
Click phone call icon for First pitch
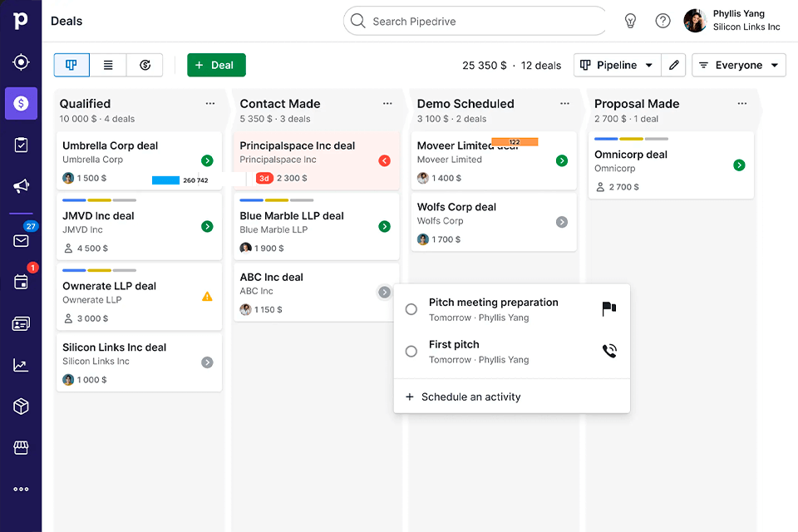609,351
